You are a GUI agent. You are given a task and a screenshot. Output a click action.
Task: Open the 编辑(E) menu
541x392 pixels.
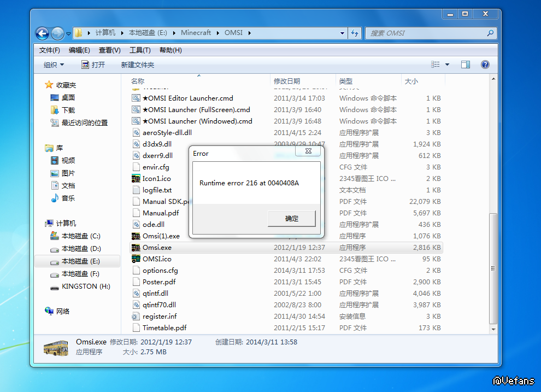79,50
